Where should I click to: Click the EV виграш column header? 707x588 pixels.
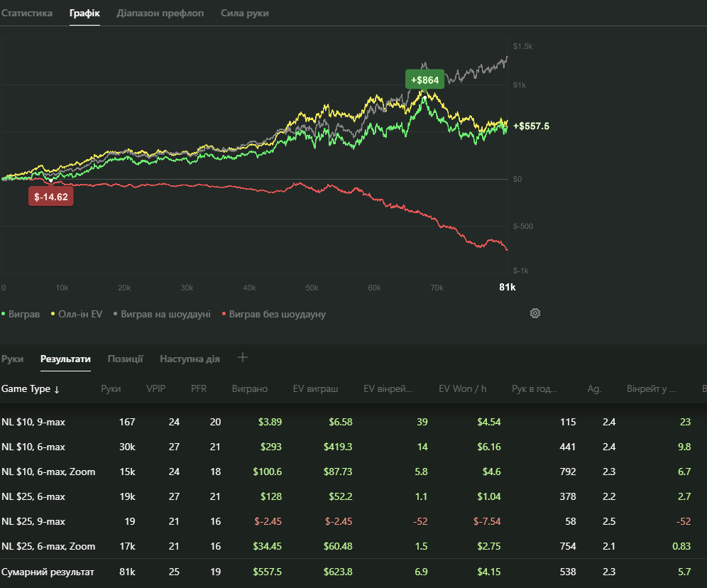315,389
